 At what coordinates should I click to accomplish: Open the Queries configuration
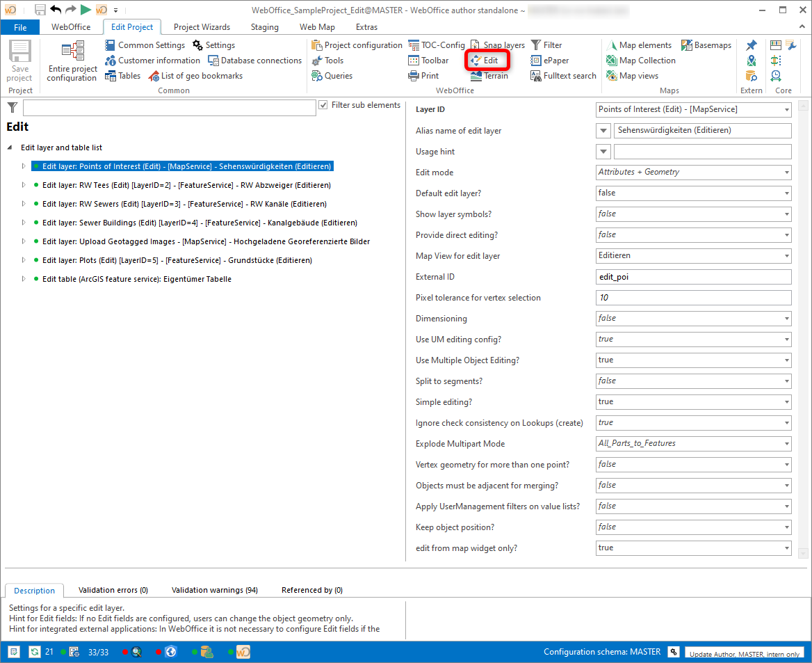(333, 76)
